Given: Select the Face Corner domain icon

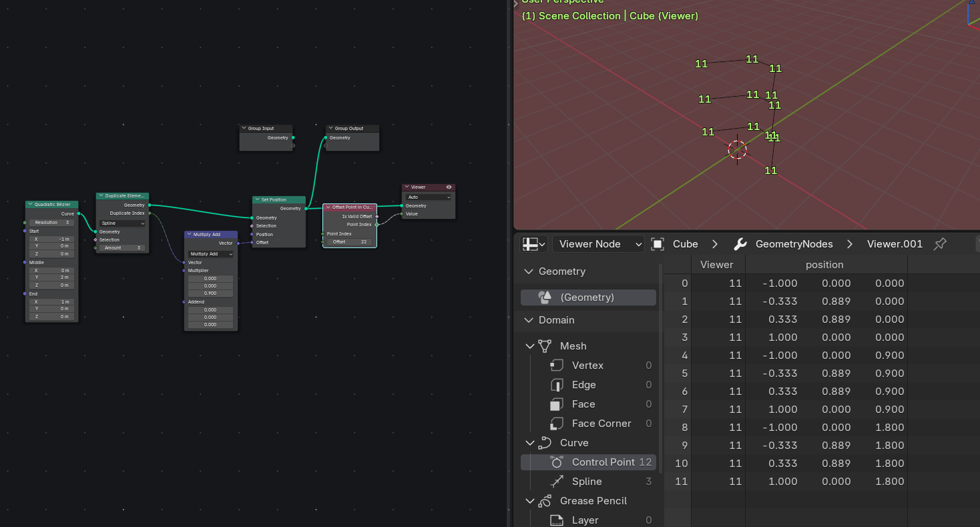Looking at the screenshot, I should pos(557,424).
